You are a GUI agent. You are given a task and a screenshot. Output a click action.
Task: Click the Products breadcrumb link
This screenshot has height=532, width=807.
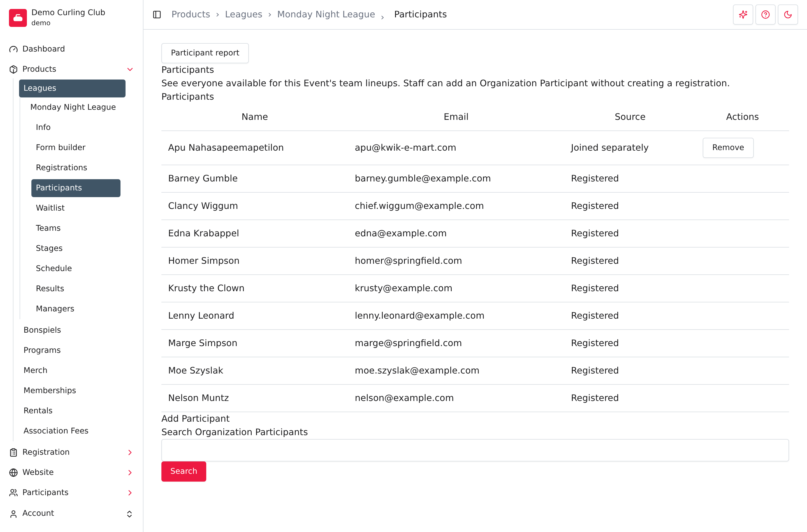tap(191, 14)
